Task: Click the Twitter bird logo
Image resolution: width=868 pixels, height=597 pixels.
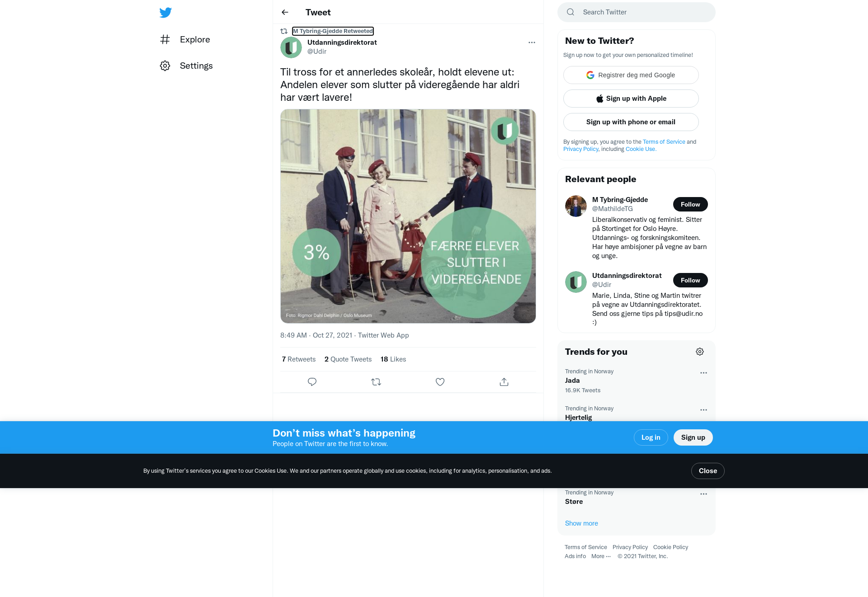Action: pyautogui.click(x=165, y=13)
